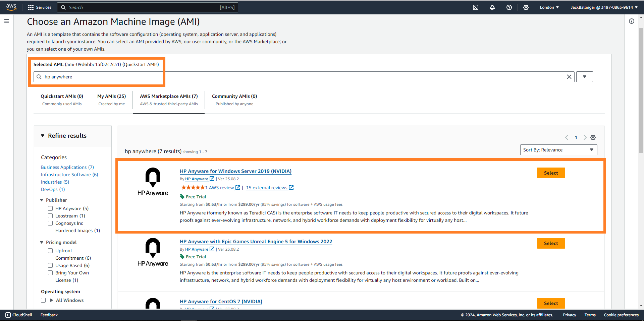Open the info panel icon at right
The image size is (644, 321).
[632, 21]
